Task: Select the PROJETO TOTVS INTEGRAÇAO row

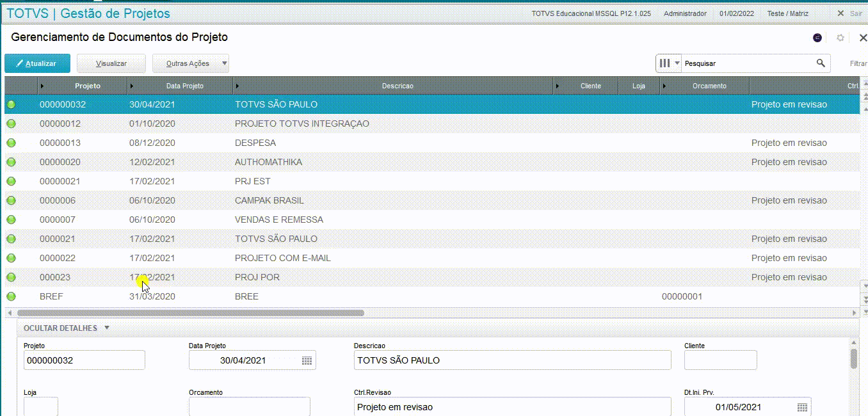Action: coord(431,124)
